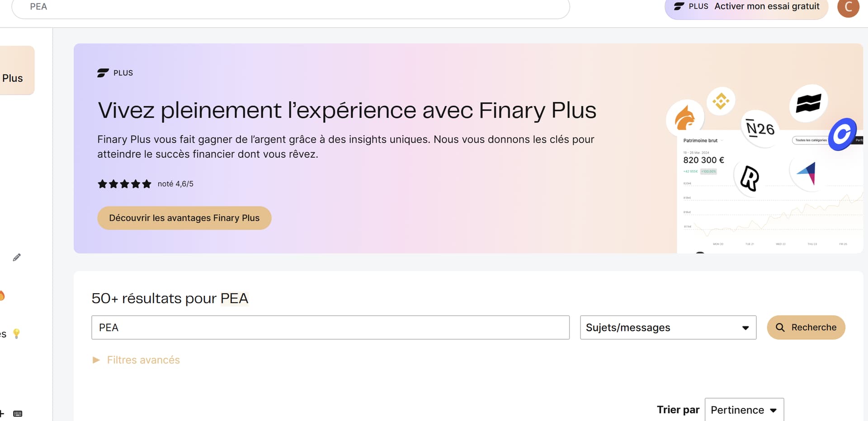Click the N26 logo in the banner
This screenshot has width=868, height=421.
760,129
